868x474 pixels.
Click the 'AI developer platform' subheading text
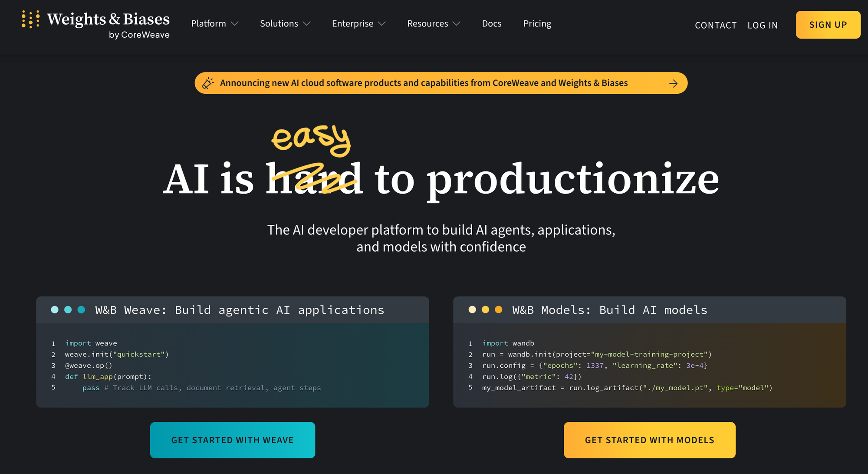click(x=441, y=238)
